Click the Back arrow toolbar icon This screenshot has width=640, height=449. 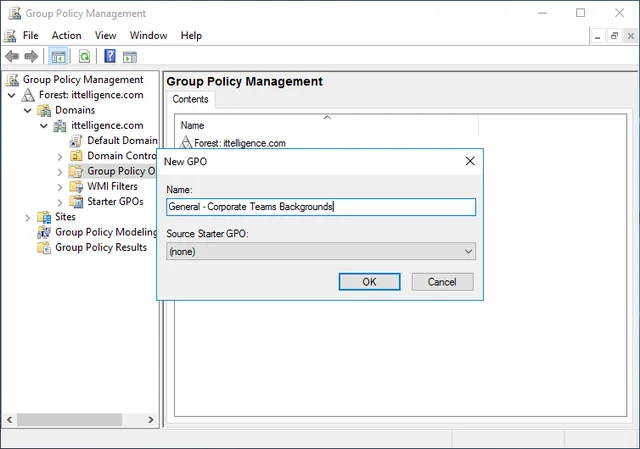pyautogui.click(x=12, y=56)
